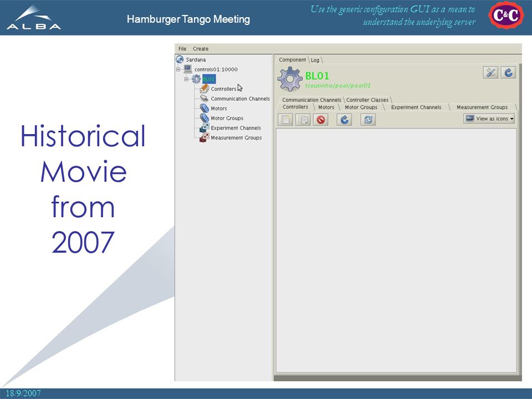Select Motors in the tree

219,109
